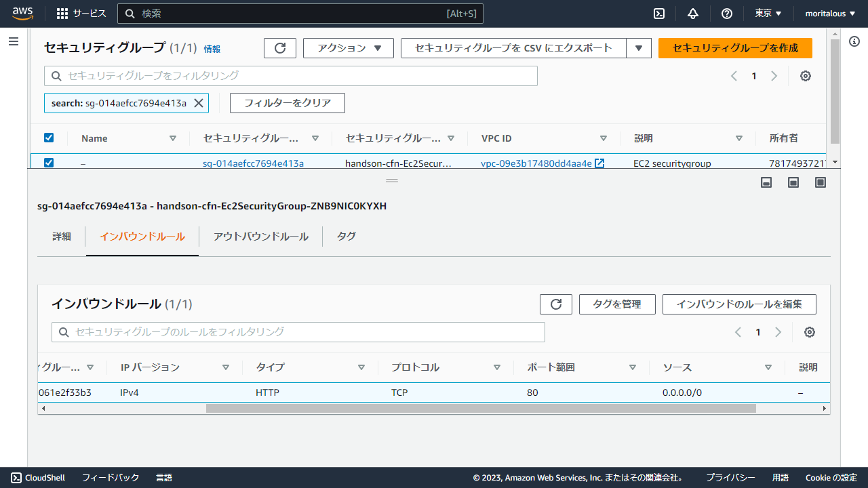Open the アクション dropdown
This screenshot has width=868, height=488.
coord(348,48)
